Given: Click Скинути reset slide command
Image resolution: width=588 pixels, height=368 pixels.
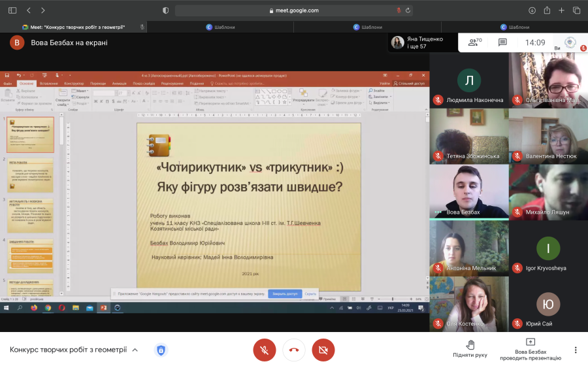Looking at the screenshot, I should point(80,97).
